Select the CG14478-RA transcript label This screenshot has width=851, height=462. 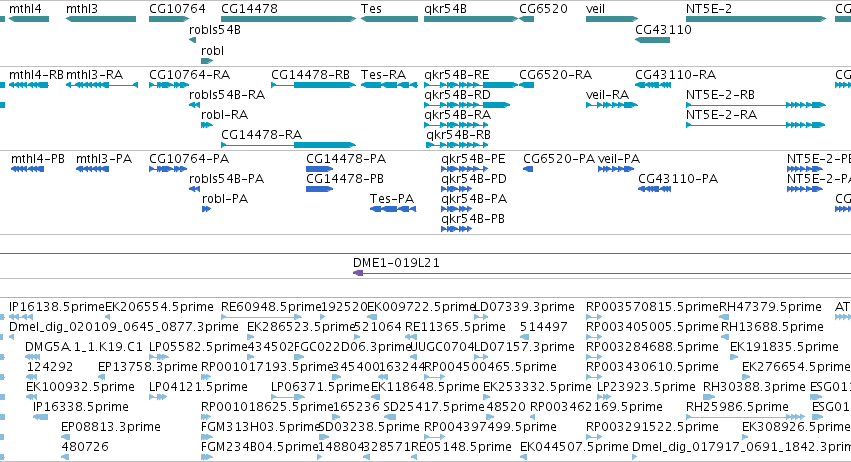tap(262, 135)
